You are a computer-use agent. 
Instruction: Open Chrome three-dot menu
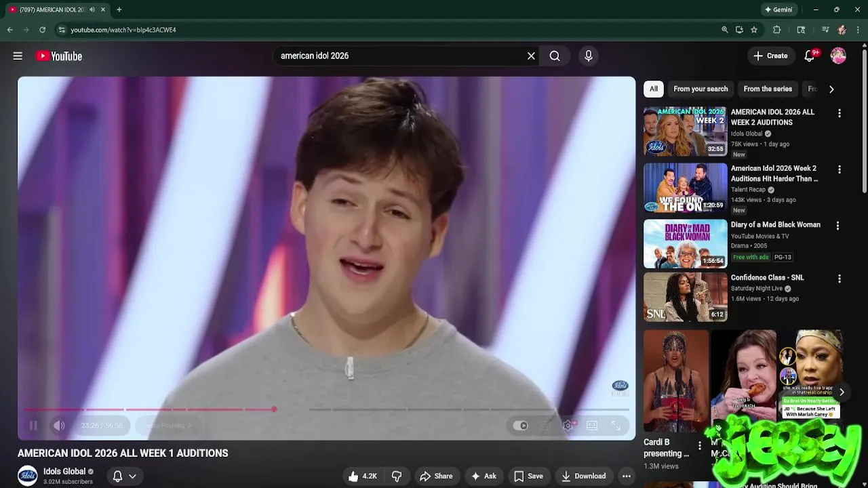859,30
